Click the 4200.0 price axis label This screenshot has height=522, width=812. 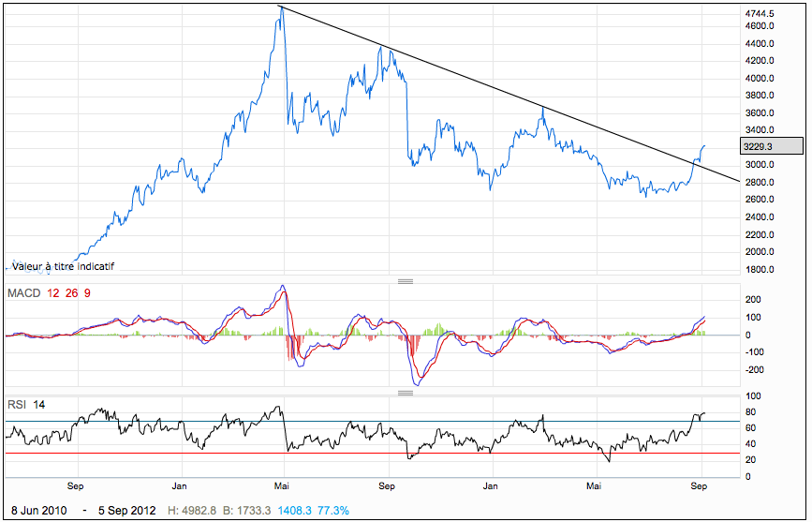point(760,61)
